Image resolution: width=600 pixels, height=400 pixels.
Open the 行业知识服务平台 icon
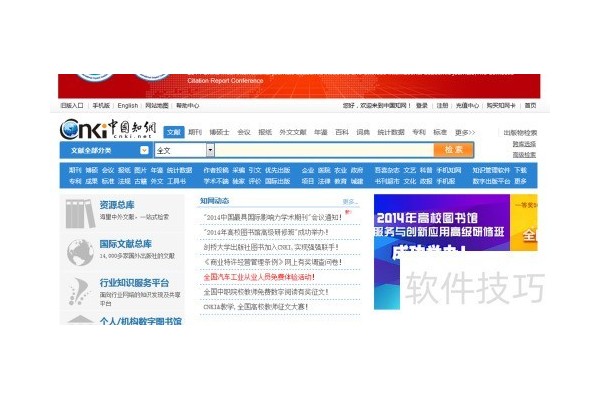click(x=80, y=292)
